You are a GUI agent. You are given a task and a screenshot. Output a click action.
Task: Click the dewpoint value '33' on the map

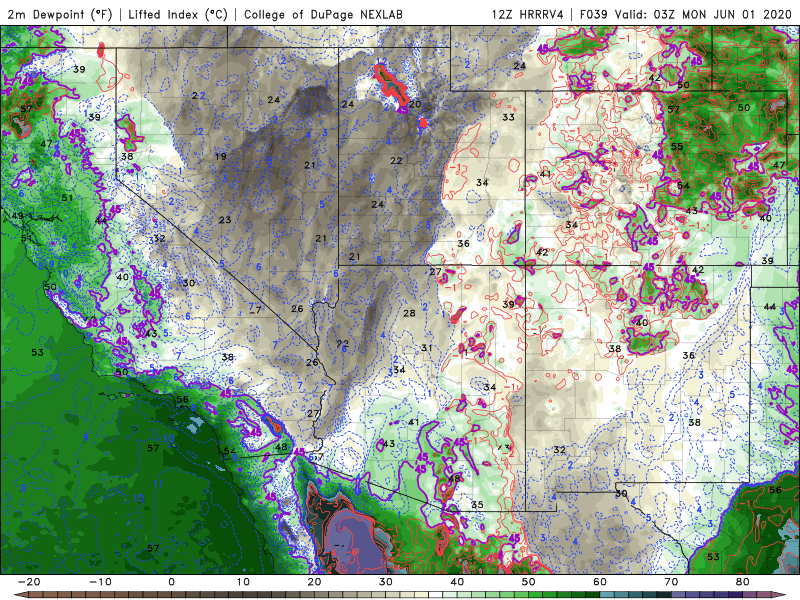click(x=508, y=117)
